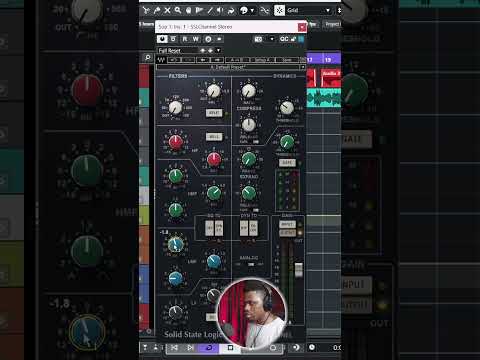Image resolution: width=480 pixels, height=360 pixels.
Task: Click the Waves Save button
Action: 287,60
